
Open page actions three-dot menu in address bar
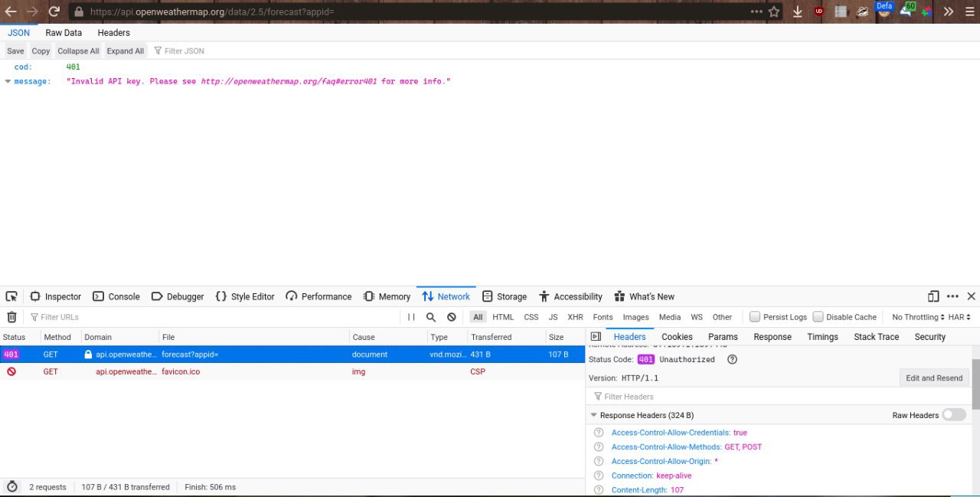[x=756, y=11]
